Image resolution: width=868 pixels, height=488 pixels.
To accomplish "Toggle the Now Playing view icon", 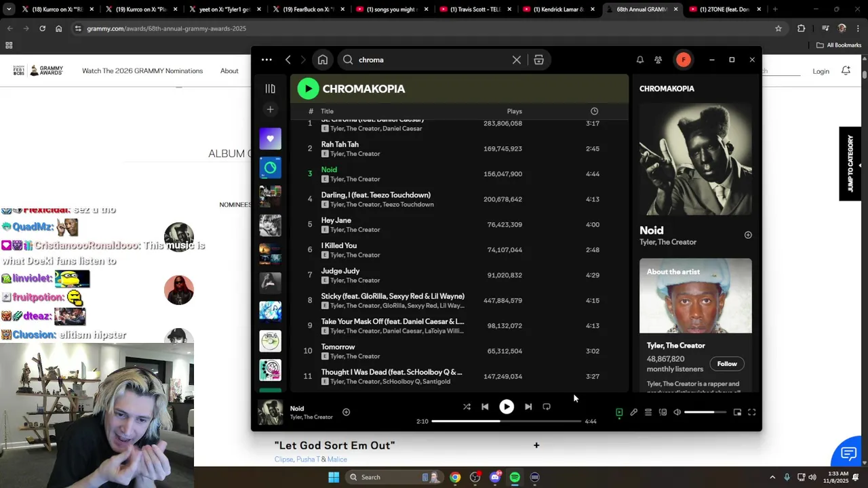I will [x=619, y=412].
